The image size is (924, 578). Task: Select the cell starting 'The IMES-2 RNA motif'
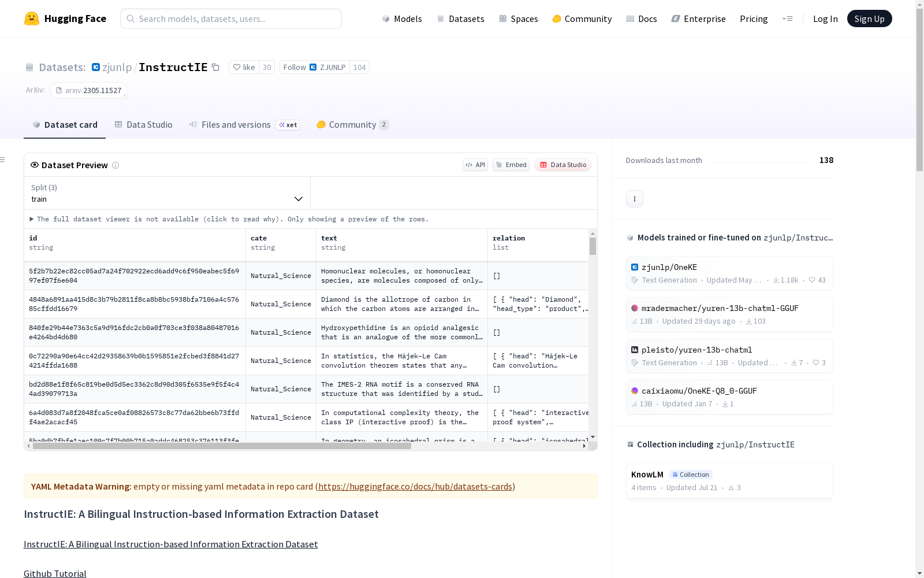click(x=402, y=389)
